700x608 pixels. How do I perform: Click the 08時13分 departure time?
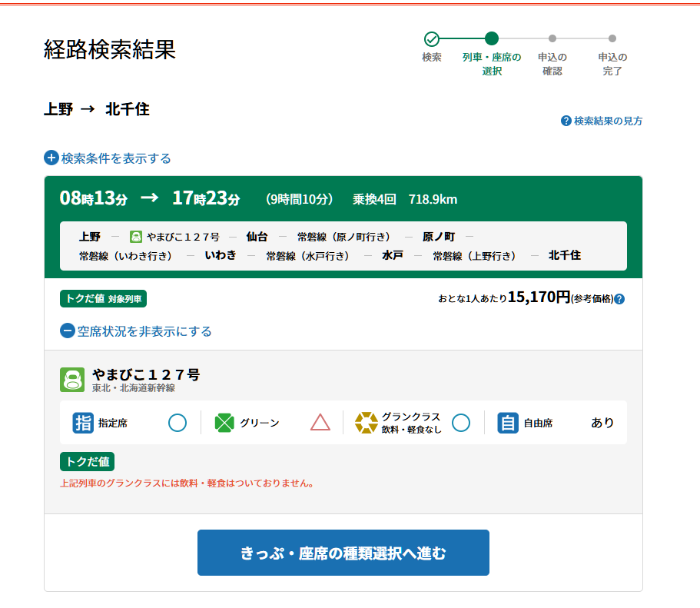(x=94, y=198)
